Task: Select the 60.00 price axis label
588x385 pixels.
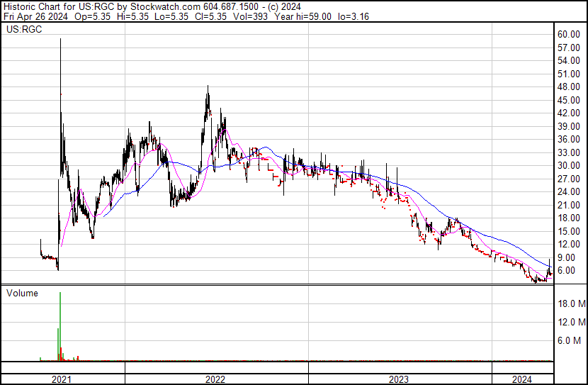Action: pos(569,34)
